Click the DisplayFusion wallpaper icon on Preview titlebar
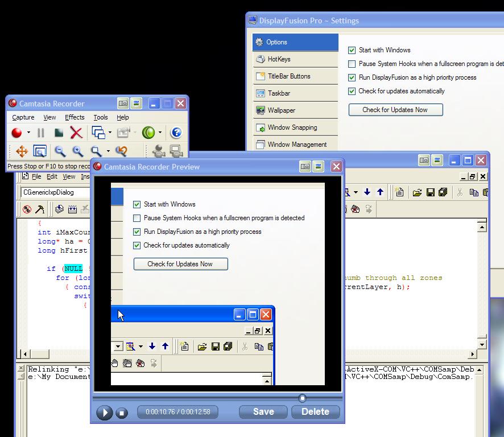The height and width of the screenshot is (437, 504). [318, 166]
